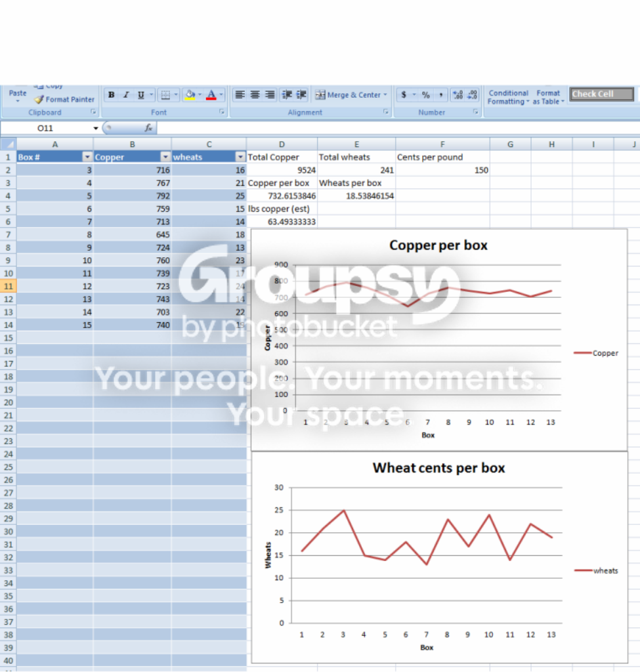Select cell with value 241

click(356, 170)
